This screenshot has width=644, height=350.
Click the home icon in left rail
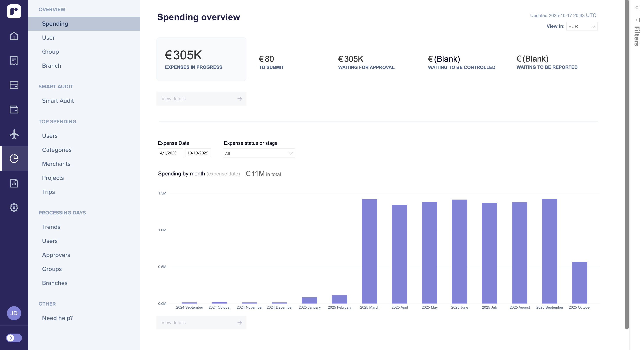(14, 36)
